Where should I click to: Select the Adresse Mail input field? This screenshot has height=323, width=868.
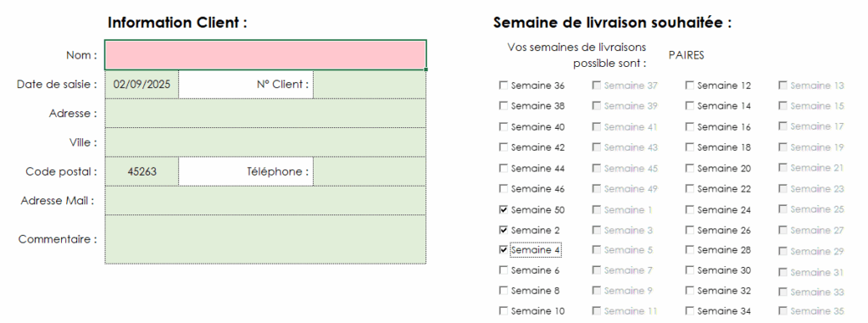265,200
